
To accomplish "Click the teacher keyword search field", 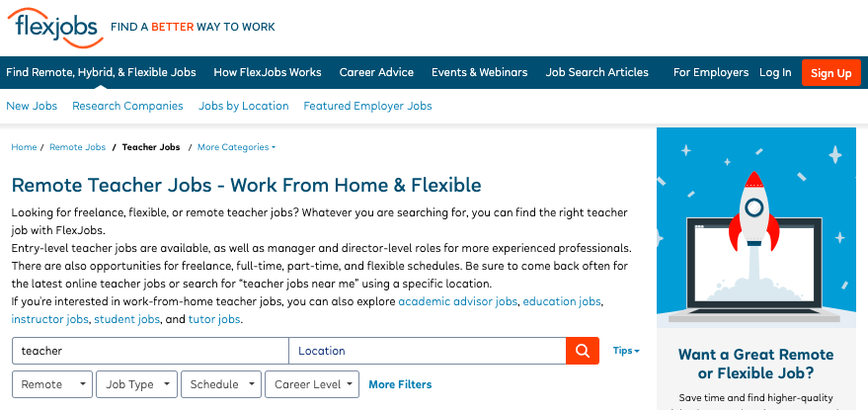I will pos(150,351).
